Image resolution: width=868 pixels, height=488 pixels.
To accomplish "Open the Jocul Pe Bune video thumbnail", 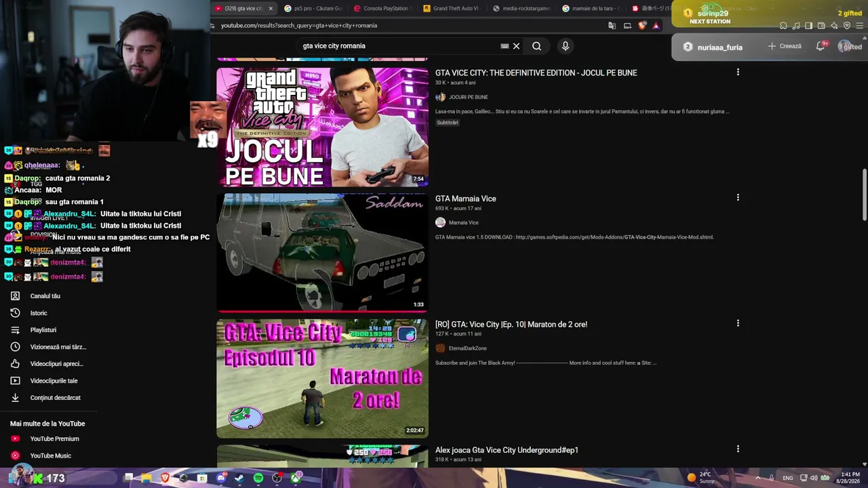I will (322, 127).
